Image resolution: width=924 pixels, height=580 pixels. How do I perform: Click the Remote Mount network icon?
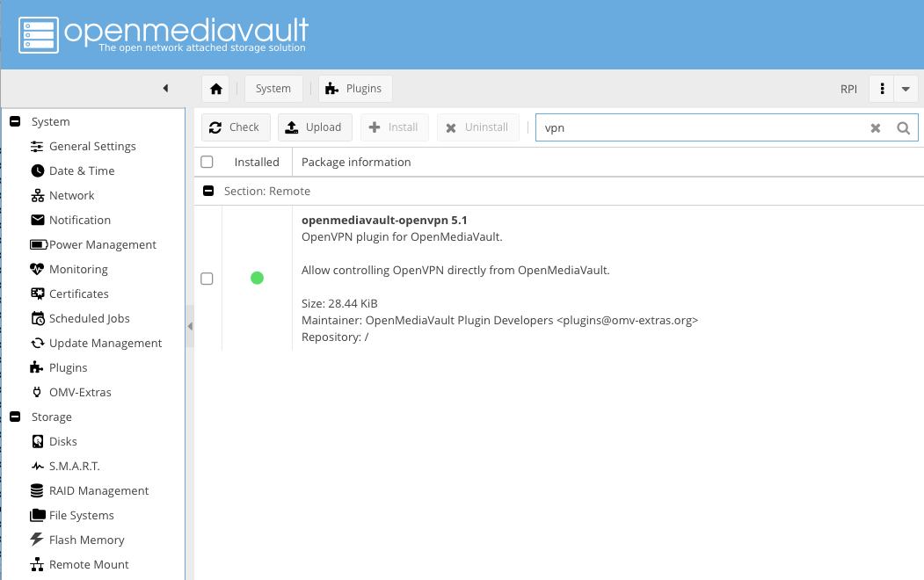pyautogui.click(x=37, y=565)
